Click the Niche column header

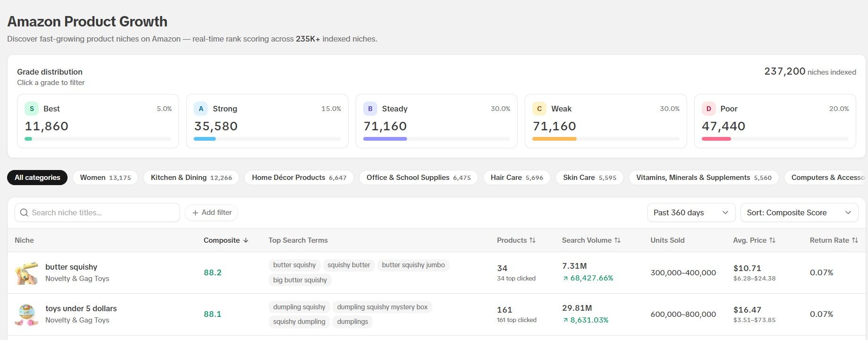(24, 240)
